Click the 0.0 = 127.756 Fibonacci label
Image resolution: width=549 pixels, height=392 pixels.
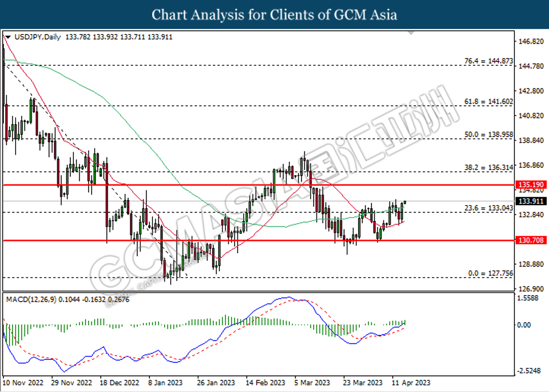pyautogui.click(x=490, y=273)
